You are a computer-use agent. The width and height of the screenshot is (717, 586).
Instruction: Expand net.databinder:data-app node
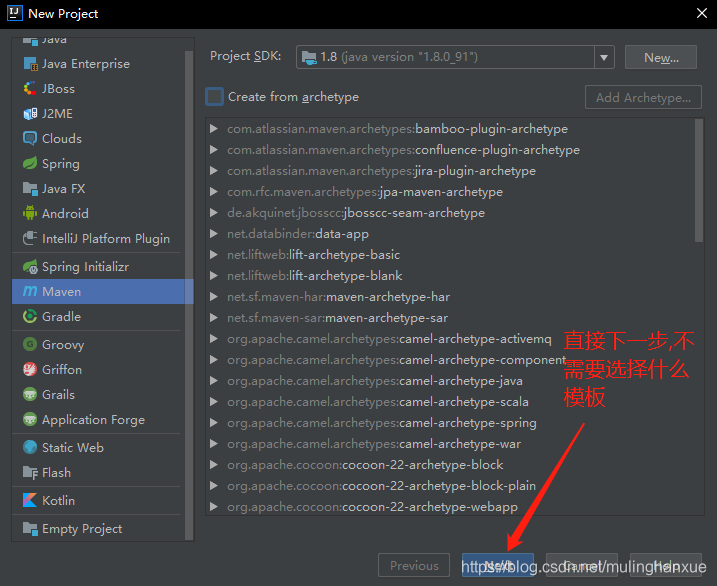click(214, 234)
